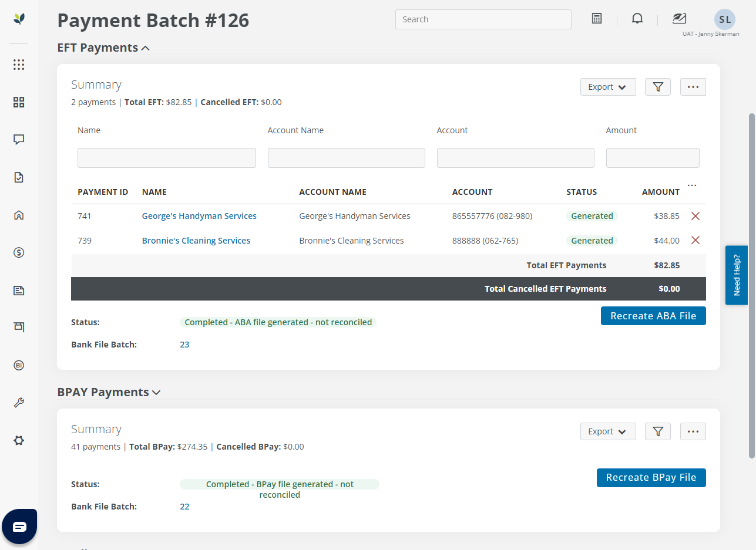This screenshot has height=550, width=756.
Task: Sort by ACCOUNT NAME column header
Action: [x=332, y=192]
